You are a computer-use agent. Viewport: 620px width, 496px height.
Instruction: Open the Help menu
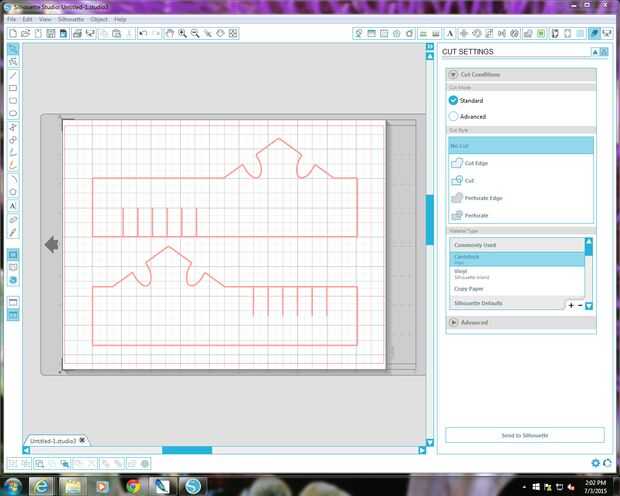point(120,19)
